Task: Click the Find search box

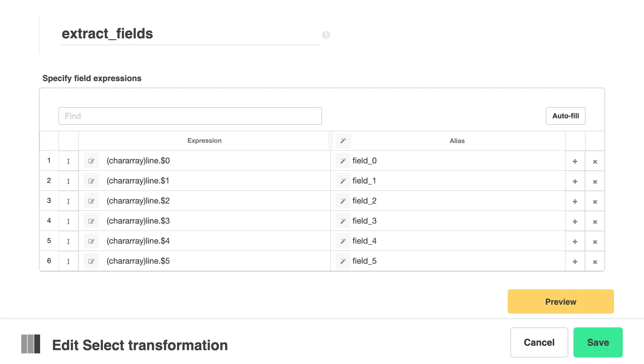Action: pyautogui.click(x=190, y=116)
